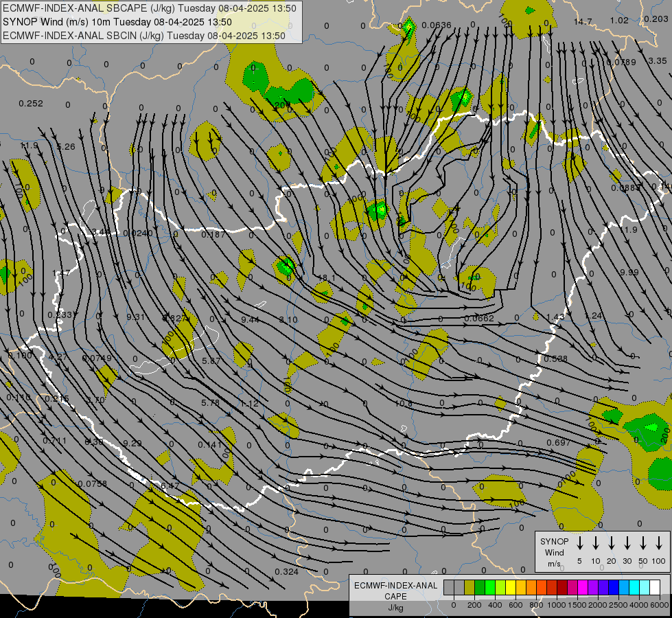Pick the deep blue CAPE colorbar swatch
The image size is (672, 618).
[x=613, y=588]
